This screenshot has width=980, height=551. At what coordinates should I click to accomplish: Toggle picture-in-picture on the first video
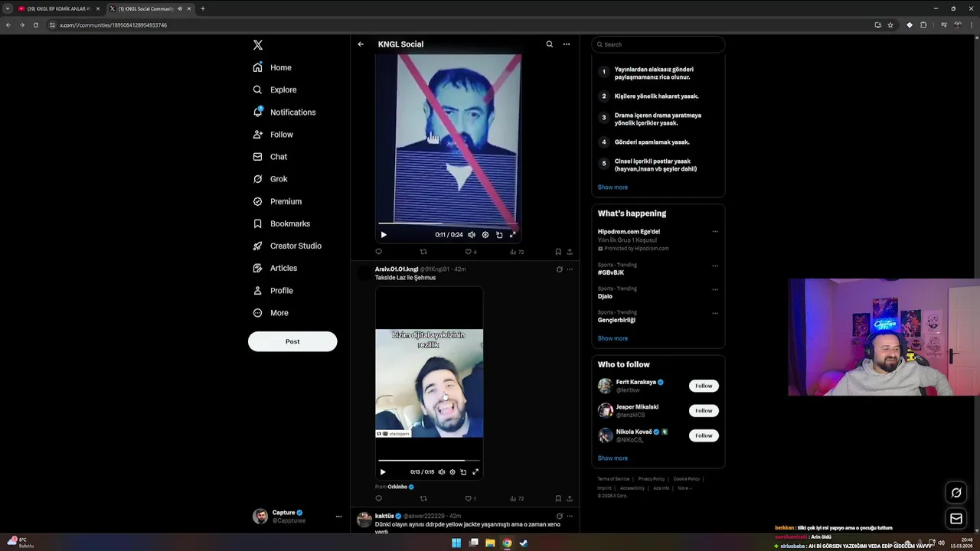(499, 235)
